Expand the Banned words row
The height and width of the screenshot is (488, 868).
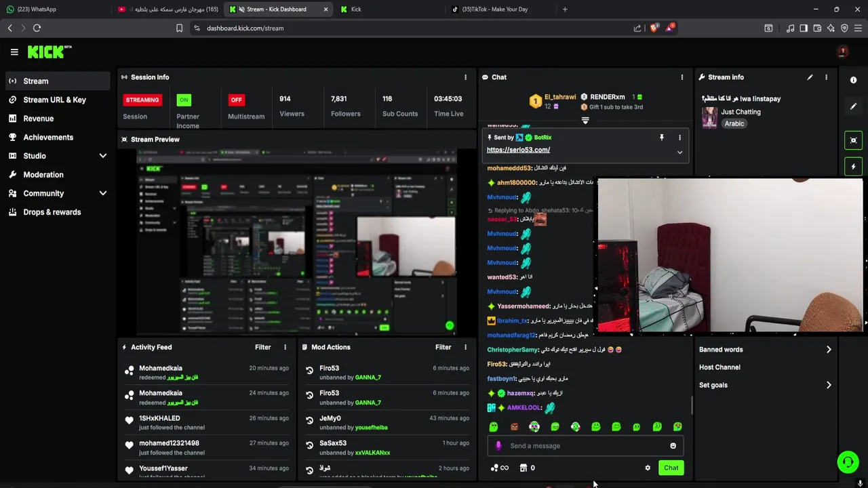tap(765, 350)
